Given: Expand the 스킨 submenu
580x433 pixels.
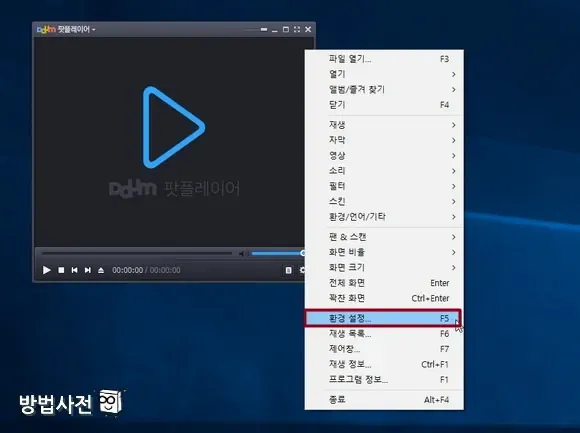Looking at the screenshot, I should coord(384,202).
